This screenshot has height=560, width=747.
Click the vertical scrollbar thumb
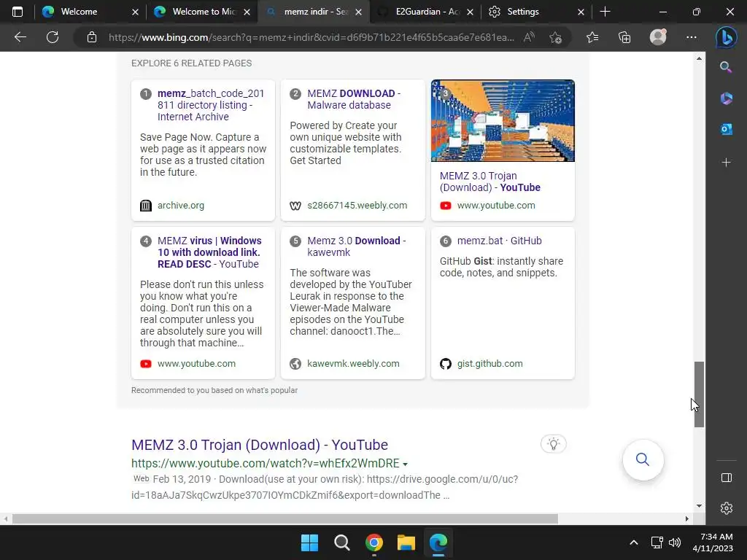[699, 394]
